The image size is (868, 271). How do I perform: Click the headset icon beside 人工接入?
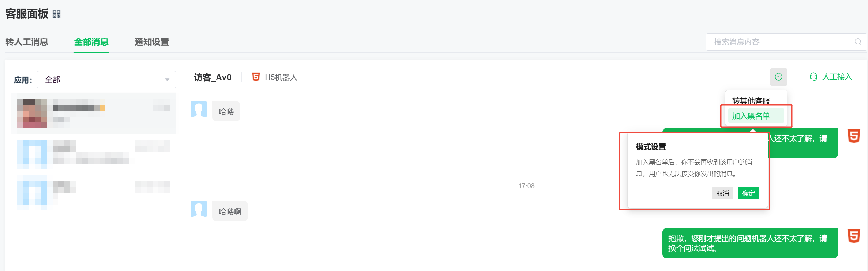814,77
